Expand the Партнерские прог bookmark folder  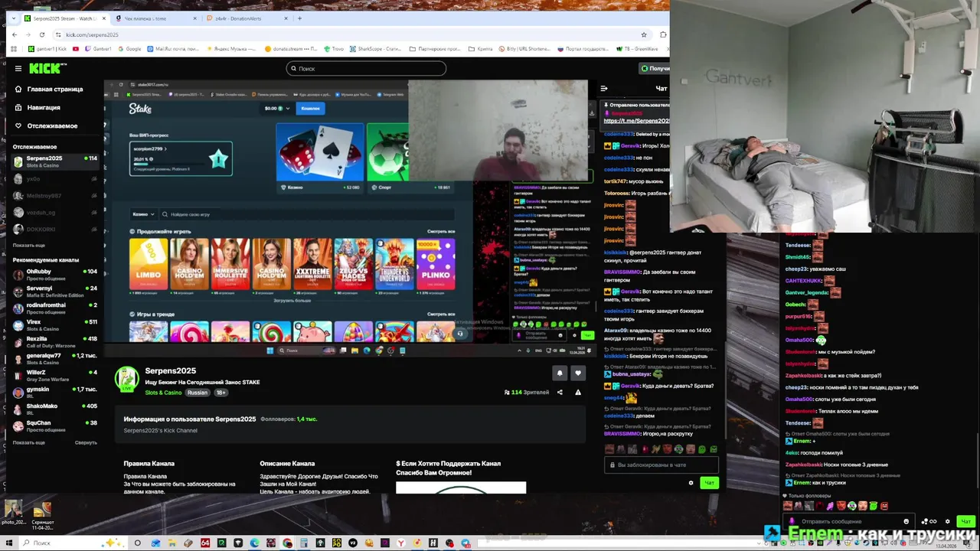click(435, 49)
